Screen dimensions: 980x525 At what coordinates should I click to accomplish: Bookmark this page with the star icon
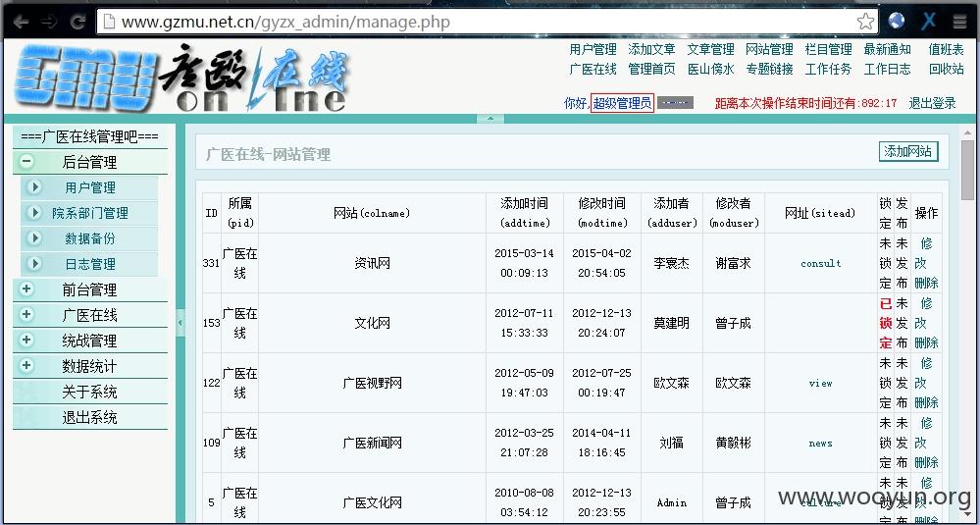click(865, 22)
